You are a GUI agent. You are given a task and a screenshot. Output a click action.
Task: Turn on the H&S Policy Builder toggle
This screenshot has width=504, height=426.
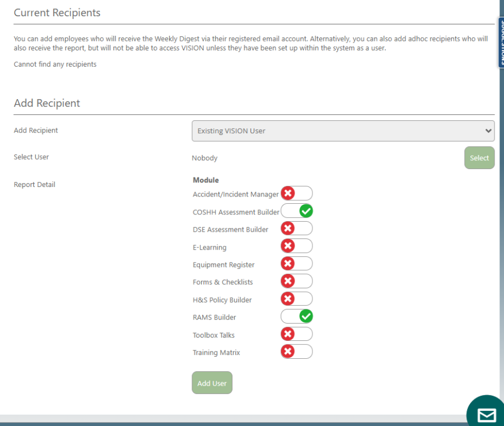pos(296,299)
